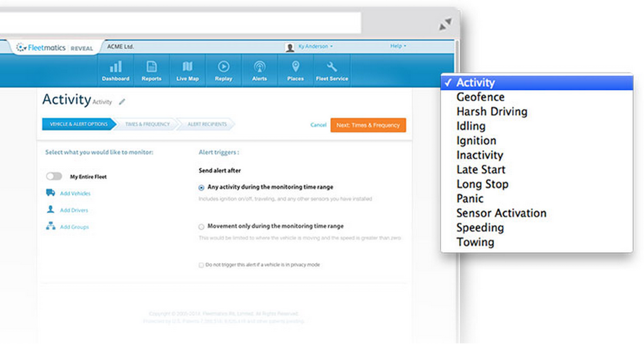Screen dimensions: 644x344
Task: Click the Reports document icon
Action: (x=151, y=67)
